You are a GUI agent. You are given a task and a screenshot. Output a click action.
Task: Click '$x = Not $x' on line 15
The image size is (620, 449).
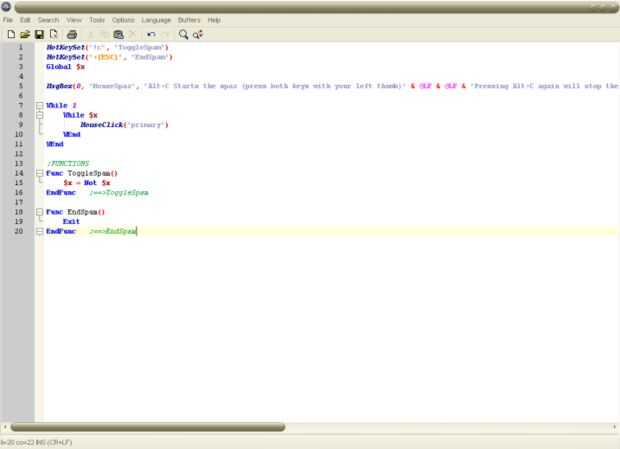pos(87,183)
